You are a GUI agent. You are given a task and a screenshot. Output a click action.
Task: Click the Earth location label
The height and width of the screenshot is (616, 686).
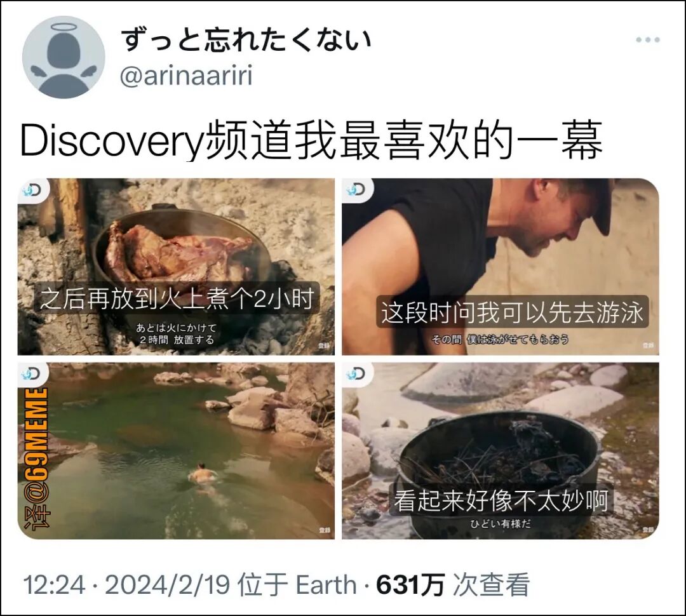[x=326, y=585]
